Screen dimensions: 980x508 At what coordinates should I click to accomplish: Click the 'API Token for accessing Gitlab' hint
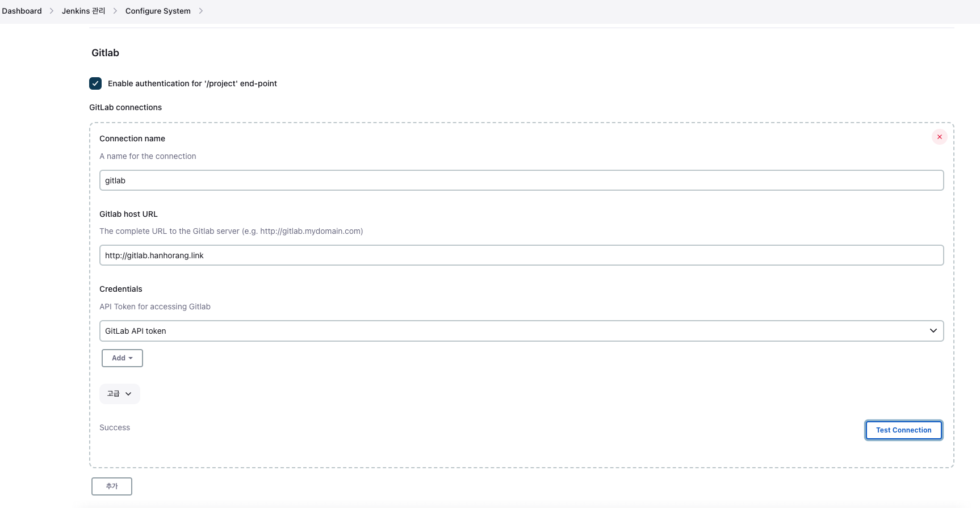[x=155, y=307]
